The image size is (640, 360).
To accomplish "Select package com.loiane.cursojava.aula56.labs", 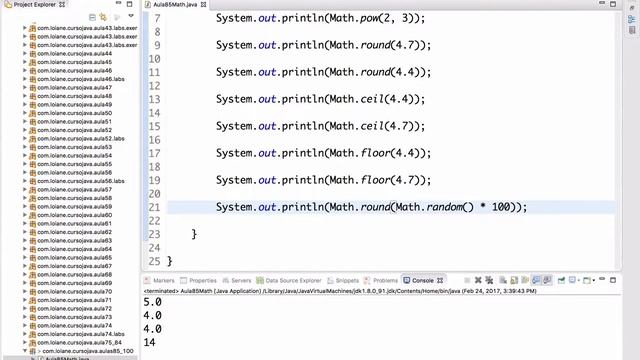I will 81,181.
